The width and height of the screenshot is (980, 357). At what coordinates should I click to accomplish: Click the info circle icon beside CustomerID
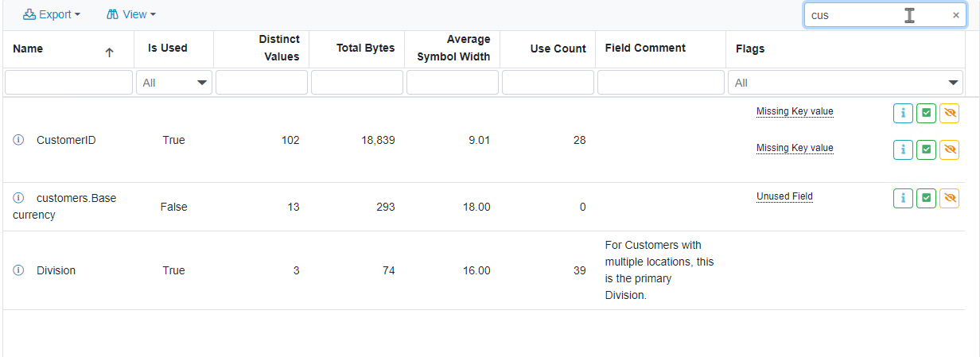[18, 140]
